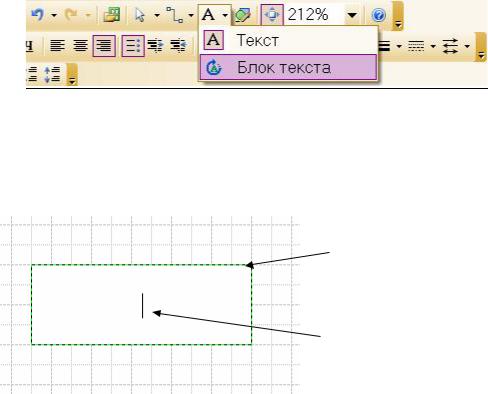
Task: Click the line pattern icon
Action: (416, 46)
